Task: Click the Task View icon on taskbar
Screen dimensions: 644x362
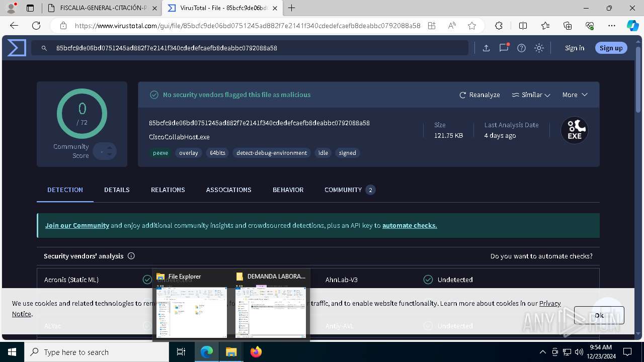Action: [181, 352]
